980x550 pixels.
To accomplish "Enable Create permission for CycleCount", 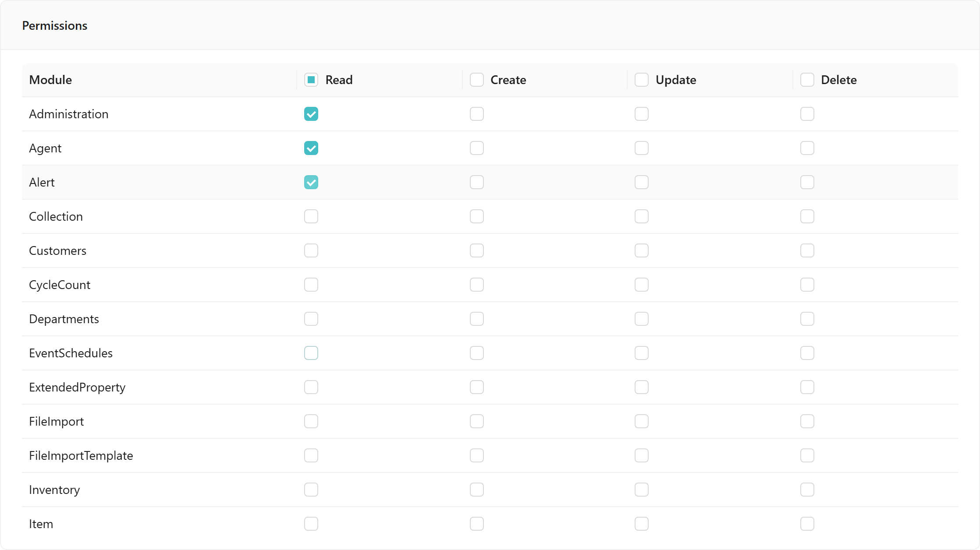I will tap(477, 285).
